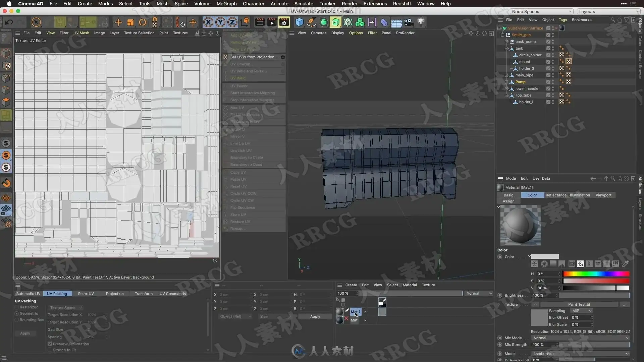Click Set UVW from Projection command
This screenshot has width=644, height=362.
[x=254, y=57]
